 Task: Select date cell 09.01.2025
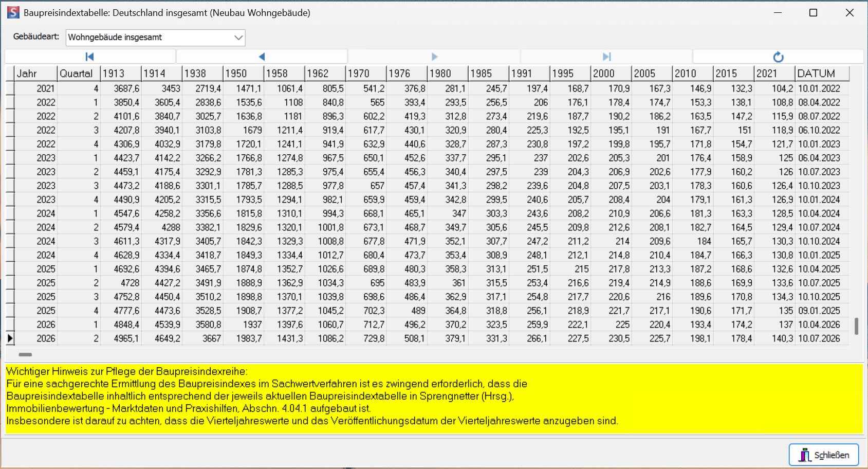tap(822, 311)
